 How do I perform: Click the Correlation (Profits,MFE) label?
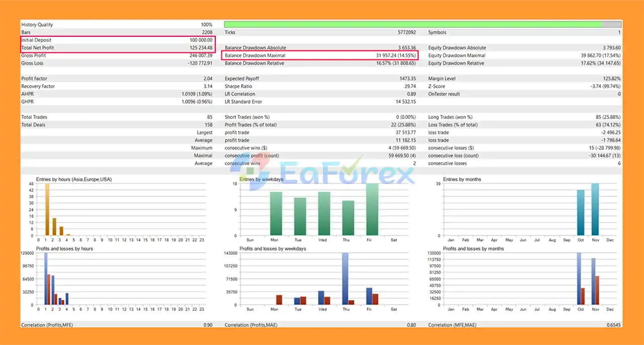click(x=47, y=325)
